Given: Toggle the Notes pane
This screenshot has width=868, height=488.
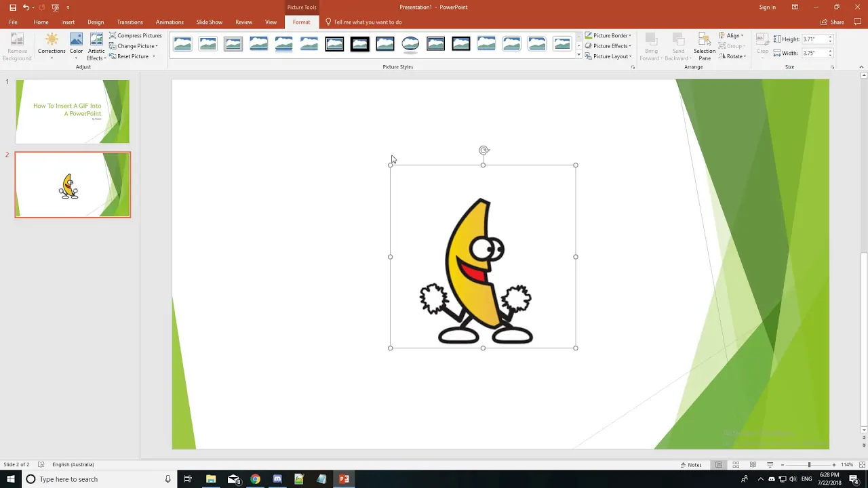Looking at the screenshot, I should 691,465.
